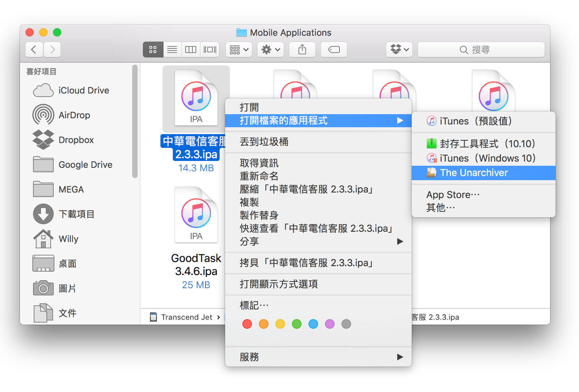Screen dimensions: 579x392
Task: Open with iTunes（預設值）
Action: (483, 121)
